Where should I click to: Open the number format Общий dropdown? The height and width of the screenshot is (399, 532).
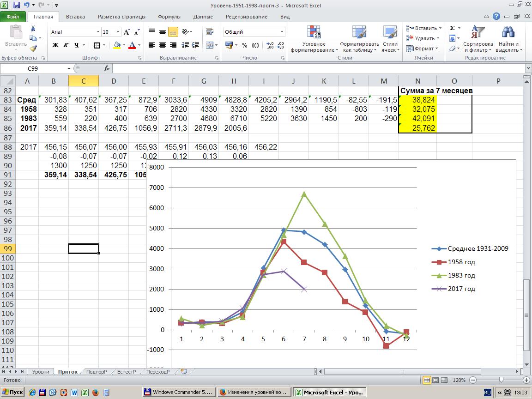(x=282, y=32)
